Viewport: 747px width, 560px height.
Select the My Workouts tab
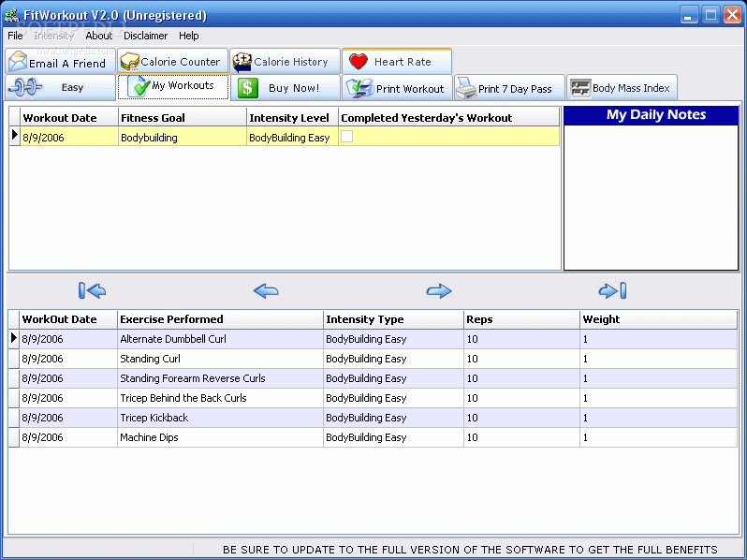(173, 86)
